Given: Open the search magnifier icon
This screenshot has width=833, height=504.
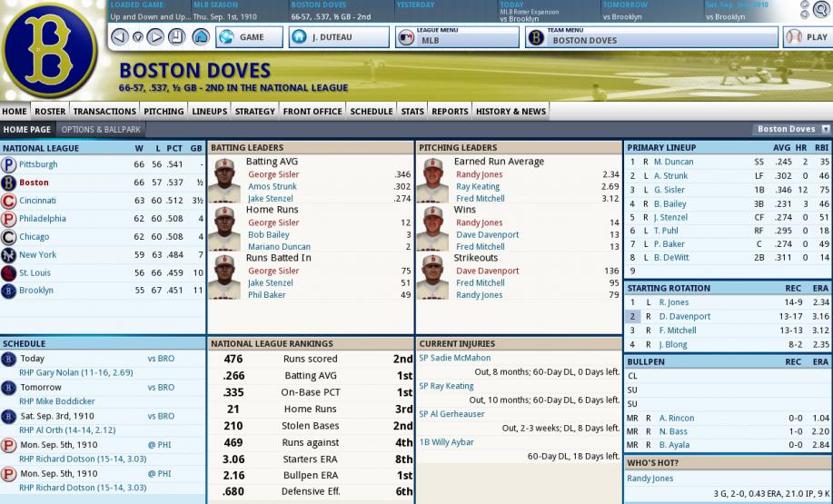Looking at the screenshot, I should 821,10.
